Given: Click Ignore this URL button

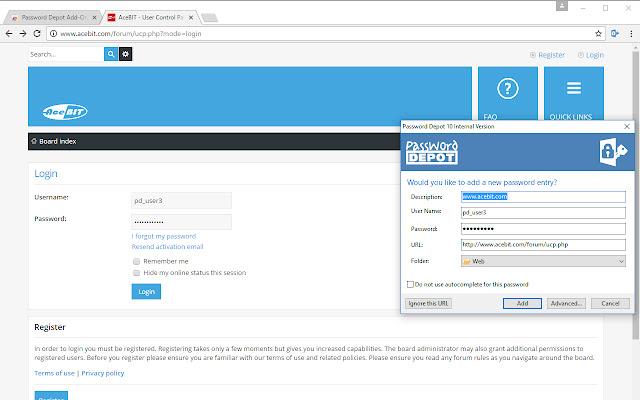Looking at the screenshot, I should click(x=428, y=303).
